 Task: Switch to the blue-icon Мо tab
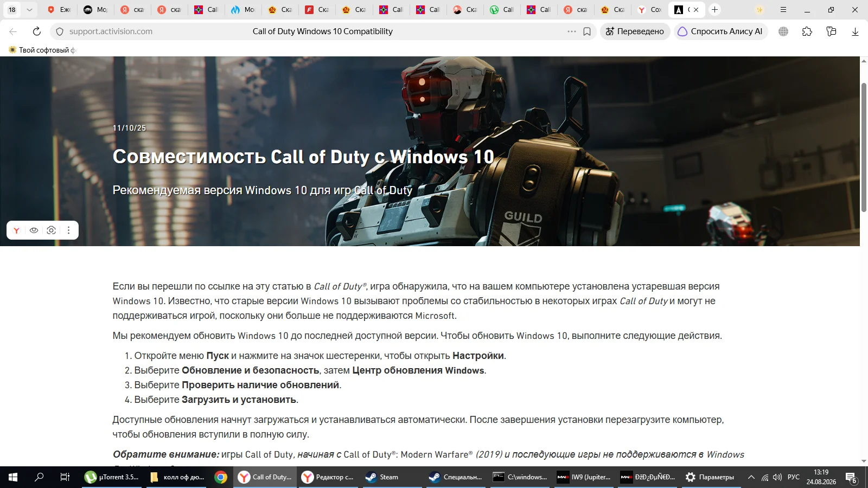pyautogui.click(x=243, y=10)
